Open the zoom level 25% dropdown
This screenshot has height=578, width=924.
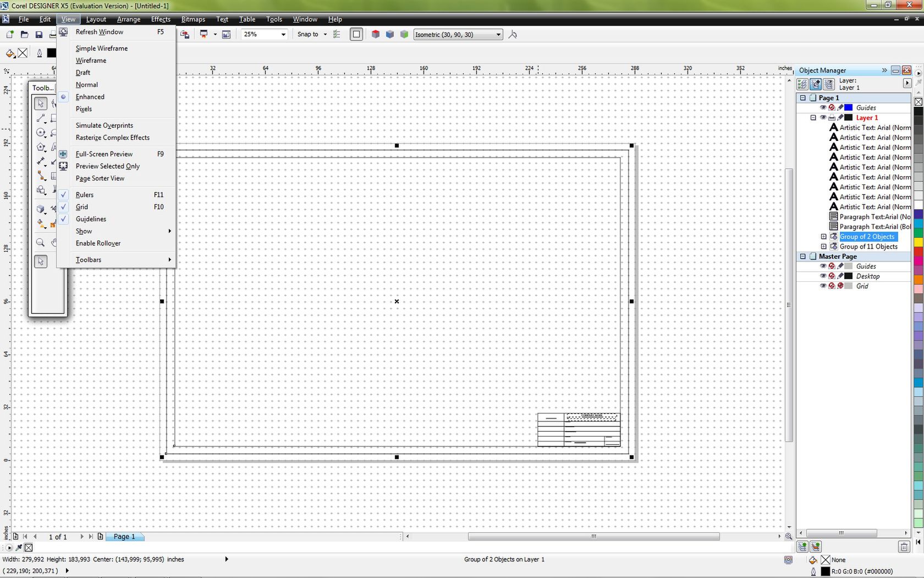(x=283, y=34)
